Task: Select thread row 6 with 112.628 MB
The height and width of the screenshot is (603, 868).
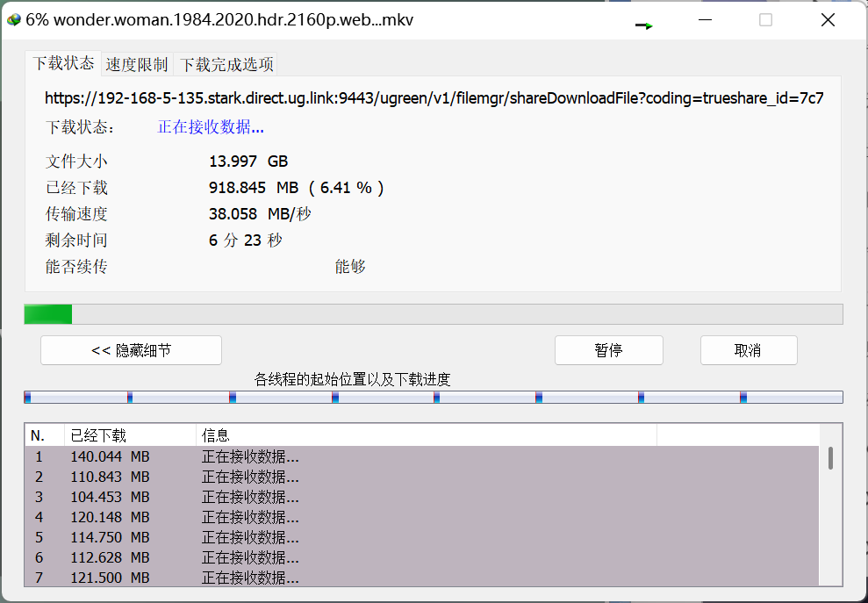Action: [422, 557]
